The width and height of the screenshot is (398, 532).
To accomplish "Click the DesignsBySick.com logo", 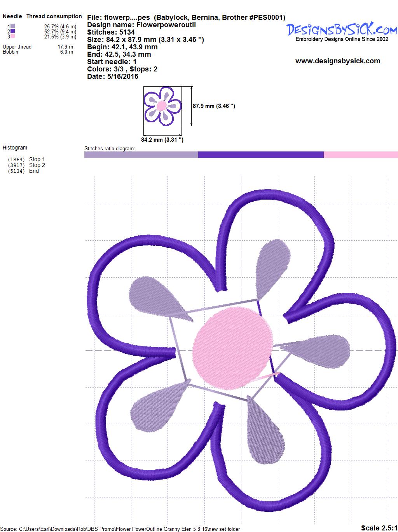I will tap(342, 30).
